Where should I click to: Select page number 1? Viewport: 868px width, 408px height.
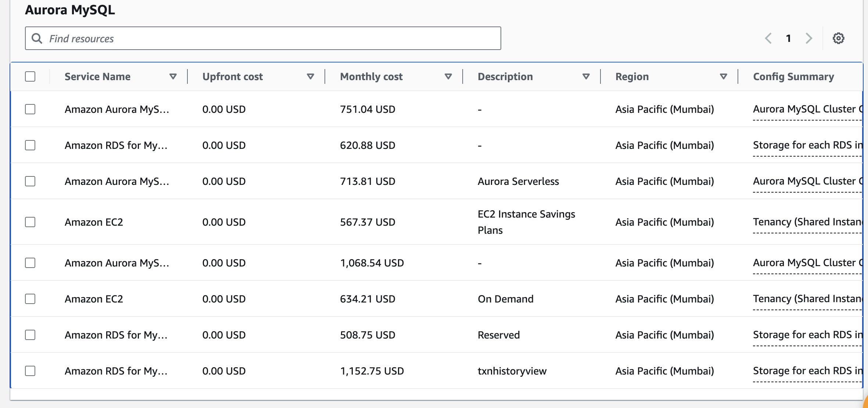(x=788, y=38)
